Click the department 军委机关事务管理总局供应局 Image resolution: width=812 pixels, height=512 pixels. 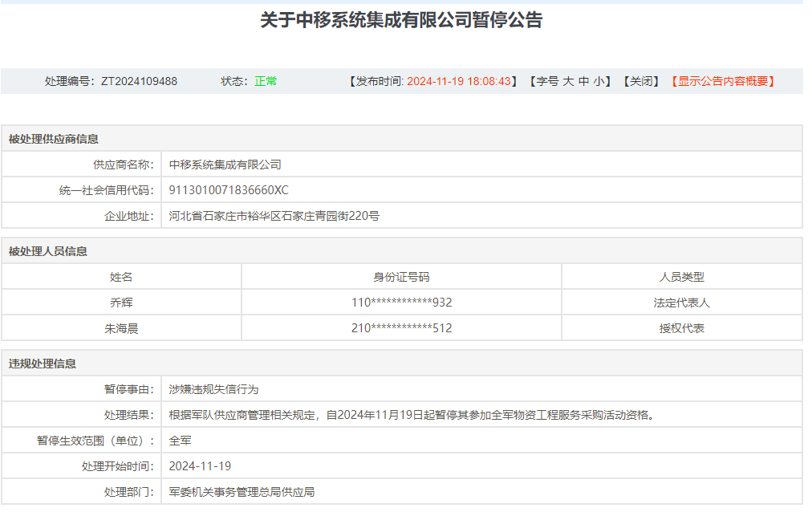[242, 492]
